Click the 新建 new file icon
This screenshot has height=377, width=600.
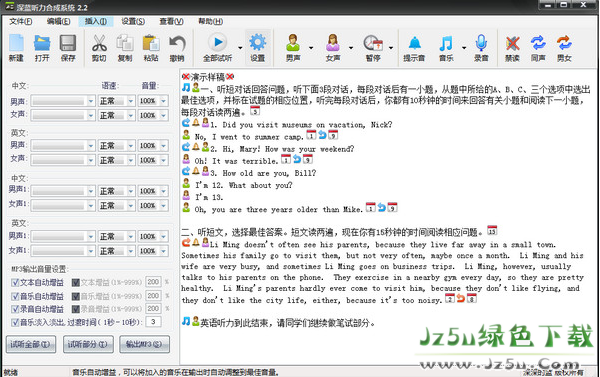(16, 48)
